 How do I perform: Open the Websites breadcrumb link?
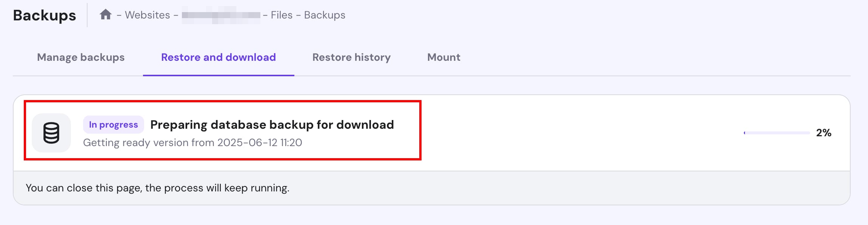point(147,15)
